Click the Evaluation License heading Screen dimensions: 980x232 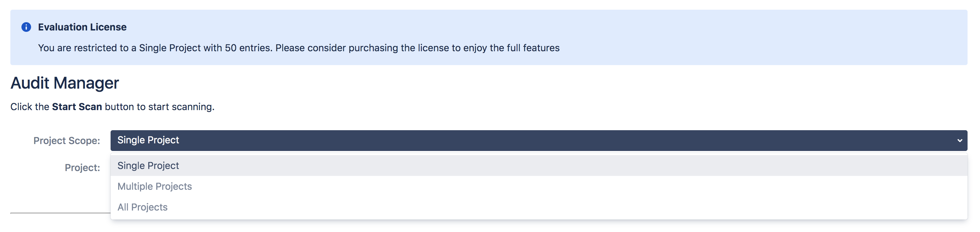(x=82, y=27)
